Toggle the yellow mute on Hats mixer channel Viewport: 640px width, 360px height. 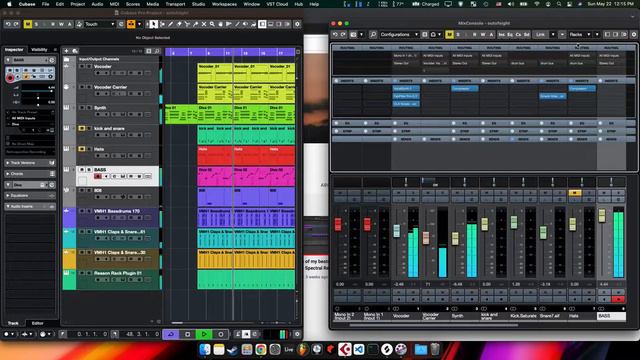[x=575, y=193]
